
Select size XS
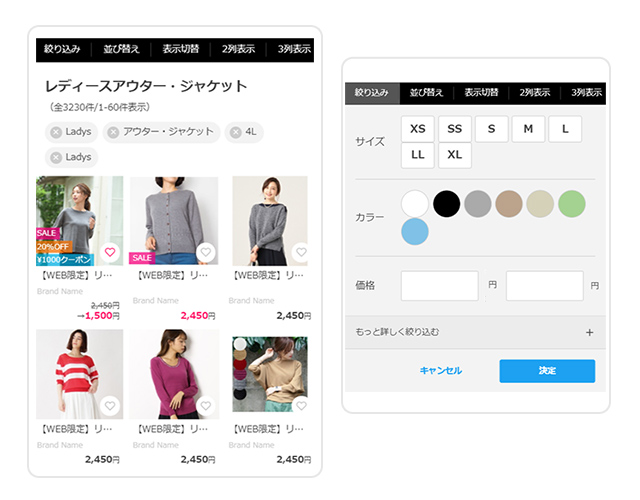pyautogui.click(x=418, y=129)
